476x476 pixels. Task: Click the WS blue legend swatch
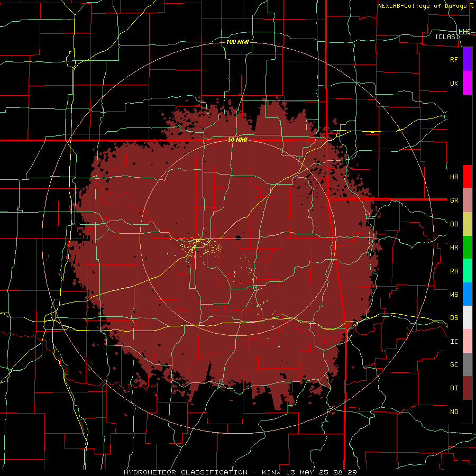tap(467, 294)
